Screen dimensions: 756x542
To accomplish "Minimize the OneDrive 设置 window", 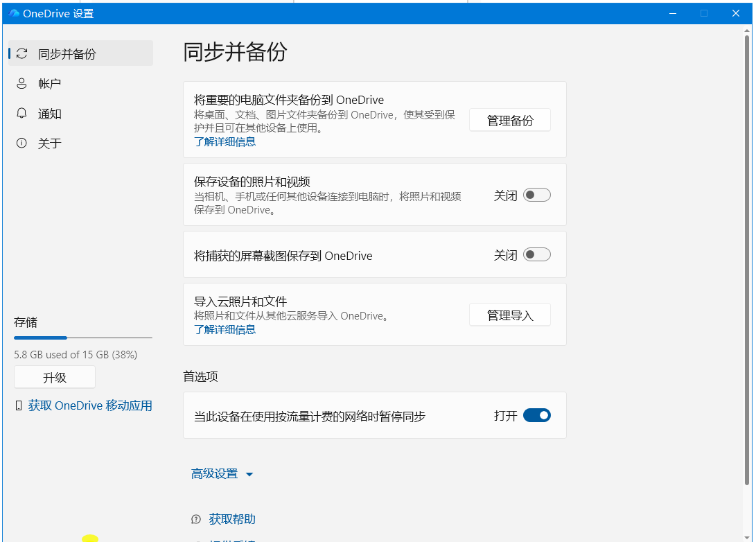I will point(673,13).
